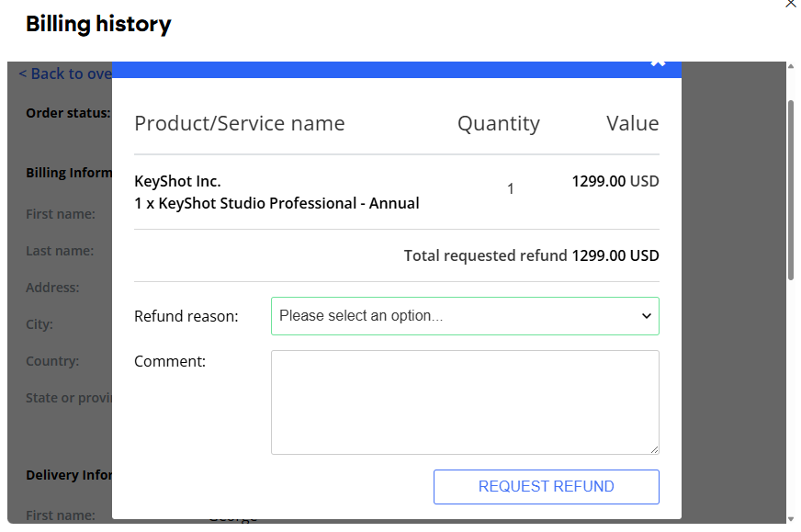Click the quantity value 1

pyautogui.click(x=511, y=189)
